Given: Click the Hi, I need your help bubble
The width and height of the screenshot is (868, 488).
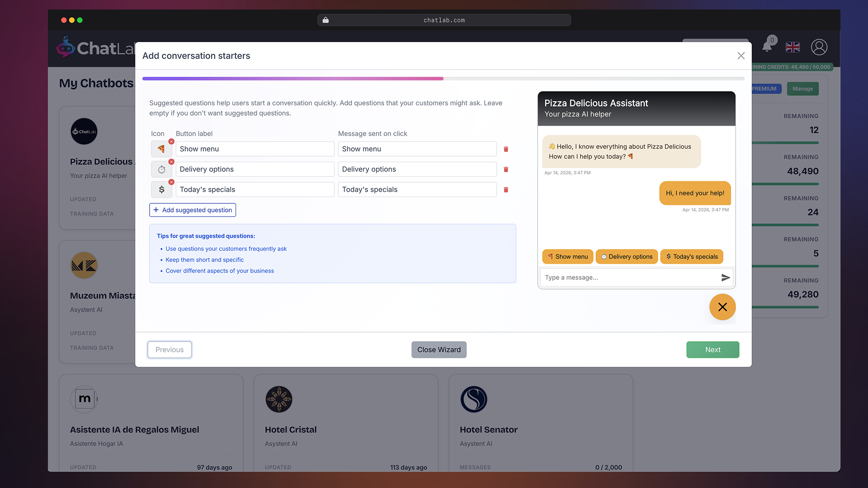Looking at the screenshot, I should pyautogui.click(x=695, y=193).
